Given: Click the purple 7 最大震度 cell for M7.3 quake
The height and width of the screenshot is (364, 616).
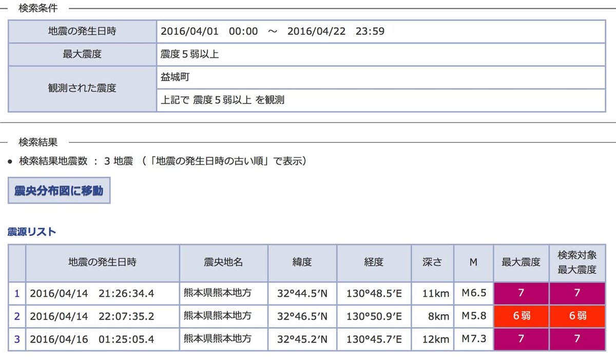Looking at the screenshot, I should 521,339.
